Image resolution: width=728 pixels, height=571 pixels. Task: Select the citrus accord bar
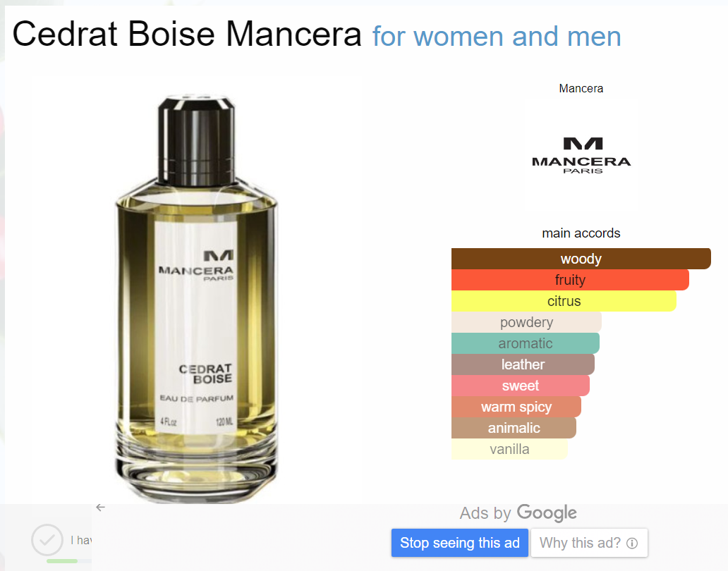point(564,301)
